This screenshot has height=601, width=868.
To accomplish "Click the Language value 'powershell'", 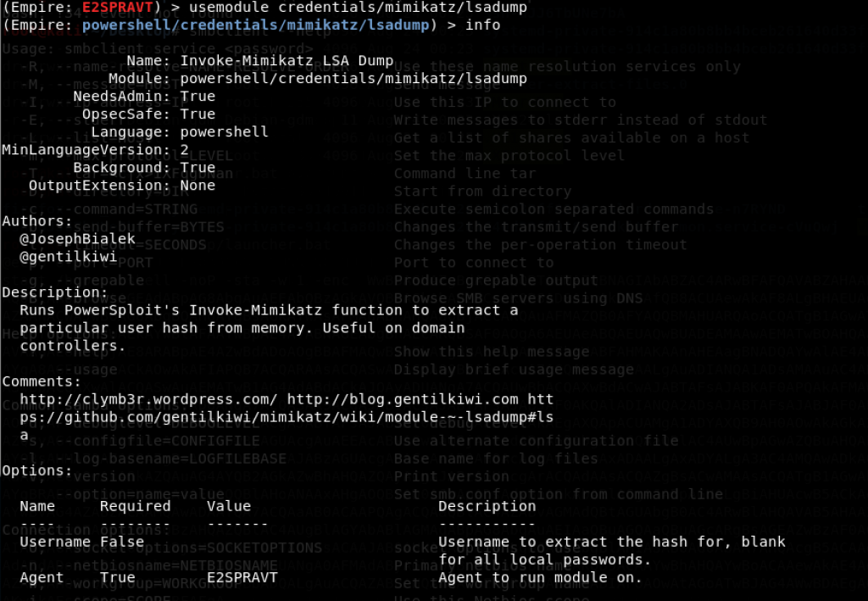I will 224,132.
